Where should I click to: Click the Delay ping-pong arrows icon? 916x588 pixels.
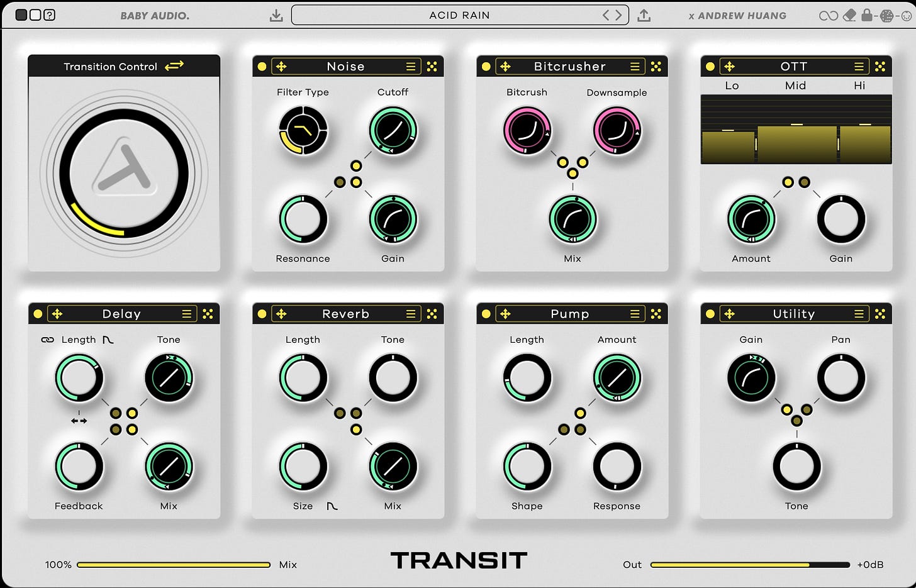(x=79, y=421)
